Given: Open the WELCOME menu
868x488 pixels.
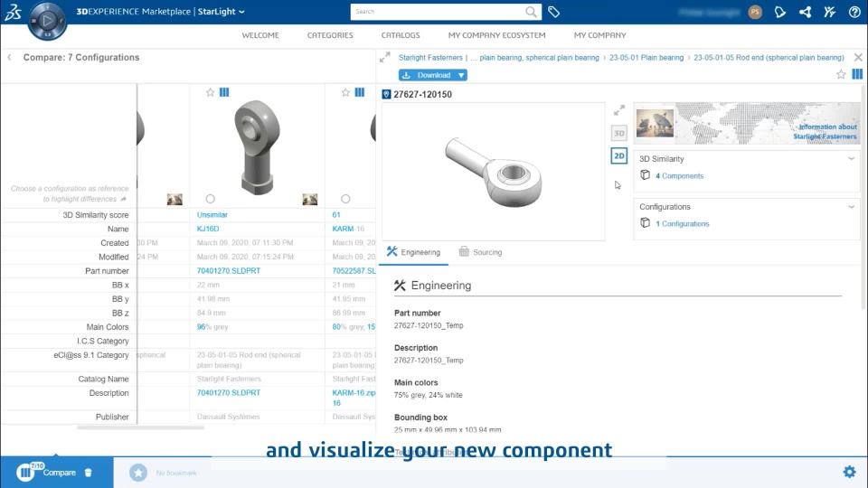Looking at the screenshot, I should [x=260, y=35].
